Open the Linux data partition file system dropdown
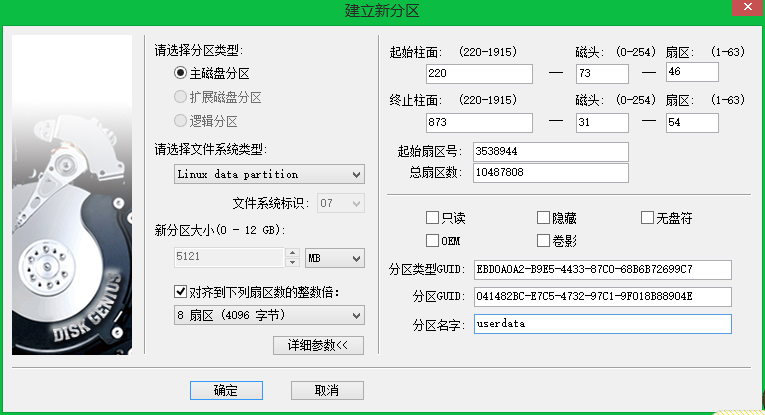The width and height of the screenshot is (765, 415). pyautogui.click(x=269, y=174)
